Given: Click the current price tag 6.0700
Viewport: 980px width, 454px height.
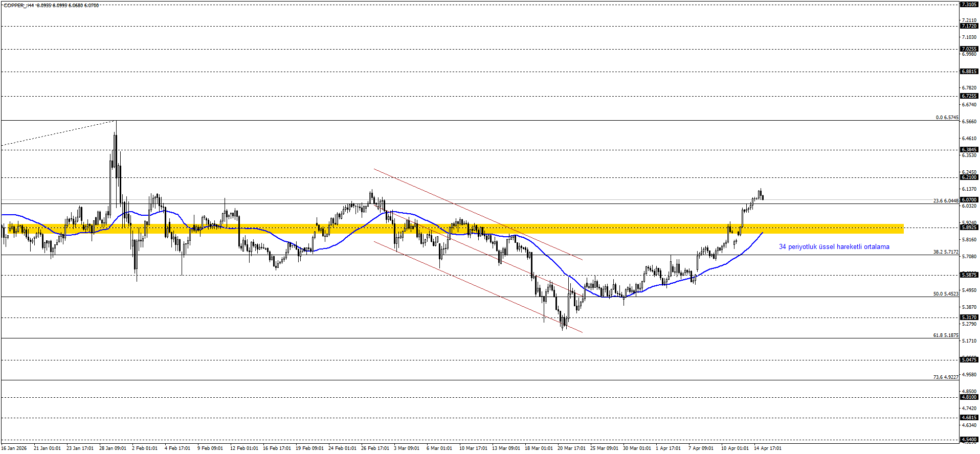Looking at the screenshot, I should (969, 200).
